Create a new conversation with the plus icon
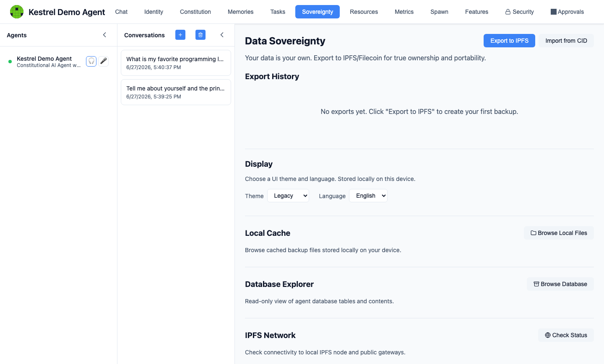The height and width of the screenshot is (364, 604). [180, 35]
